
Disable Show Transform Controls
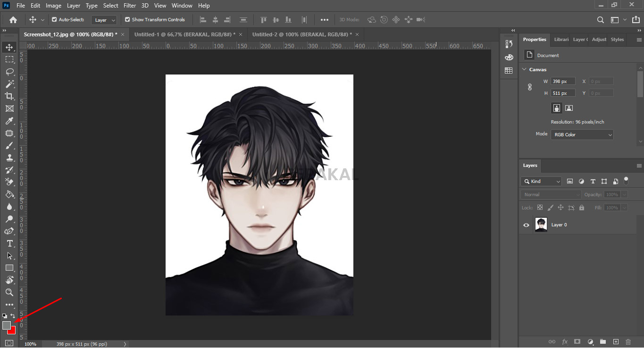(x=126, y=20)
